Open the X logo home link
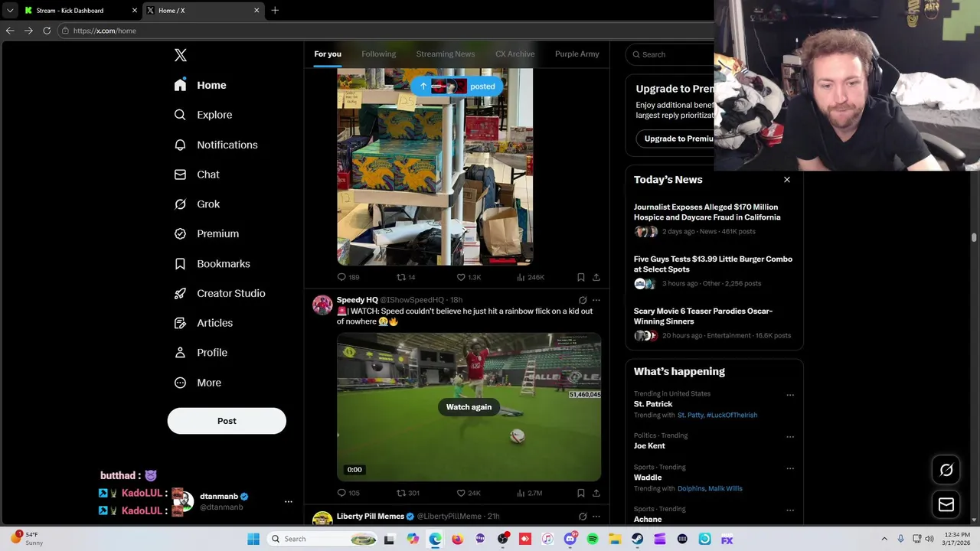980x551 pixels. [x=181, y=55]
